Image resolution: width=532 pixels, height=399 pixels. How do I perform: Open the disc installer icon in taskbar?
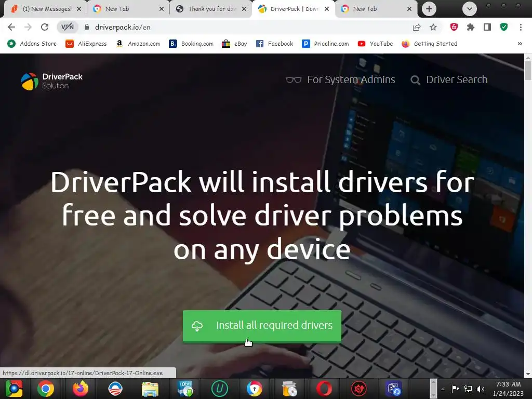pos(289,389)
